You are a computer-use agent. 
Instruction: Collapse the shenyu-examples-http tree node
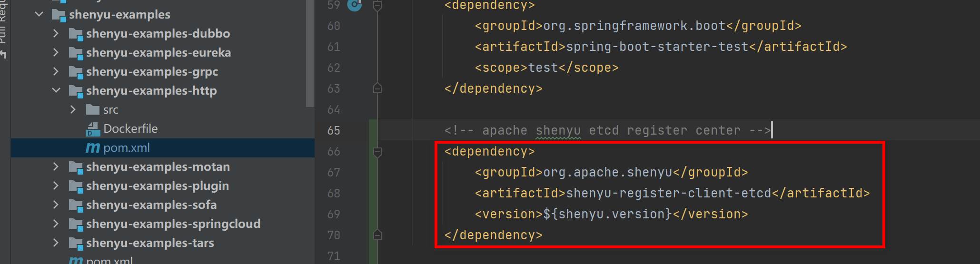(x=56, y=90)
